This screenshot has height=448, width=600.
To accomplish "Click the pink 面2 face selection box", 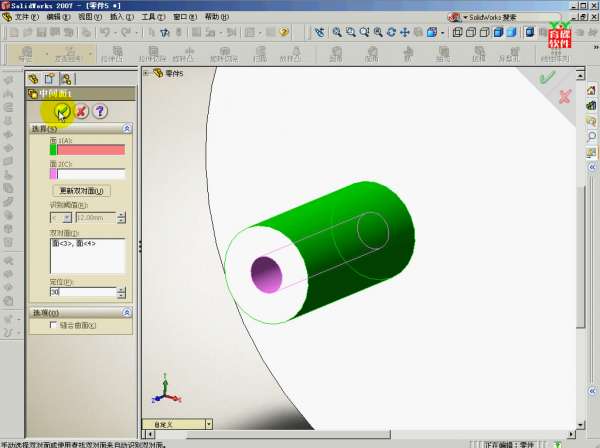I will click(x=86, y=173).
